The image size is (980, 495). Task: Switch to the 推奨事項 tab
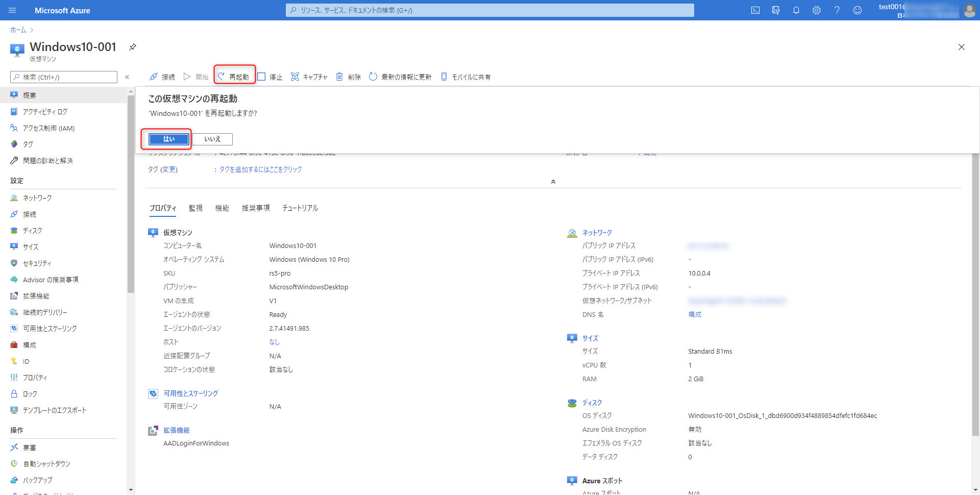pyautogui.click(x=256, y=208)
